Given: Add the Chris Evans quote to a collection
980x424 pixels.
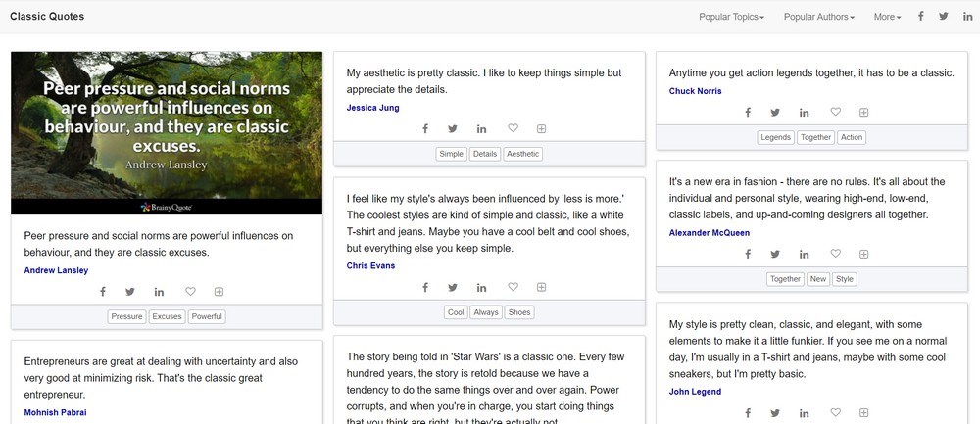Looking at the screenshot, I should [541, 287].
